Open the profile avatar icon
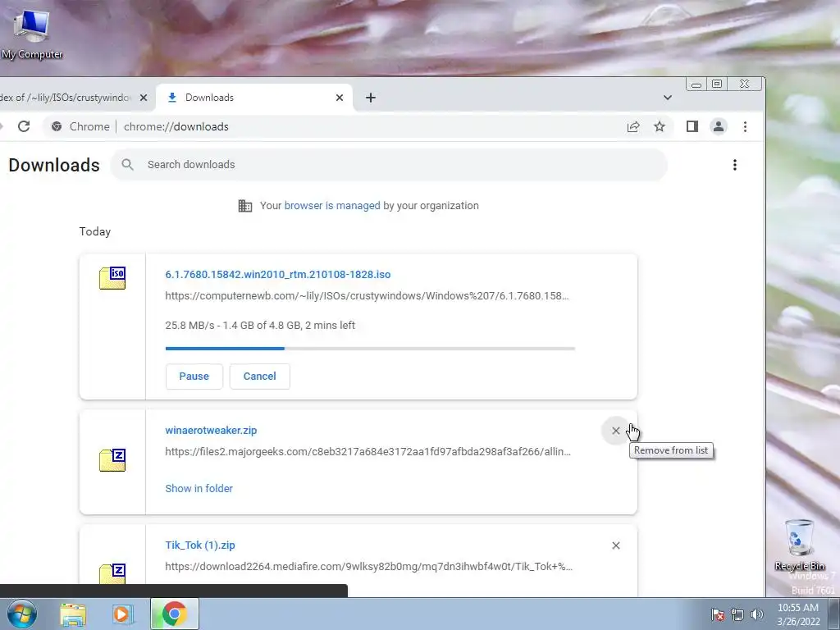Viewport: 840px width, 630px height. coord(719,126)
